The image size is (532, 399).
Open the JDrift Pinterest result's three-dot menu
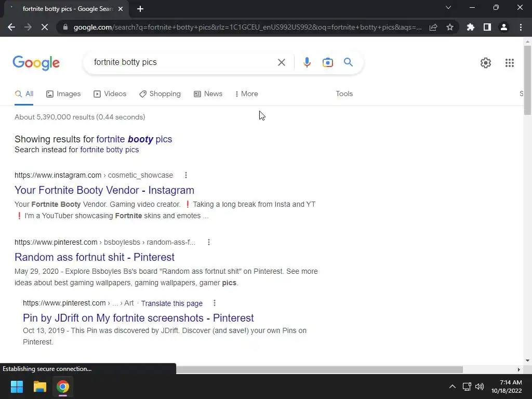[x=214, y=303]
